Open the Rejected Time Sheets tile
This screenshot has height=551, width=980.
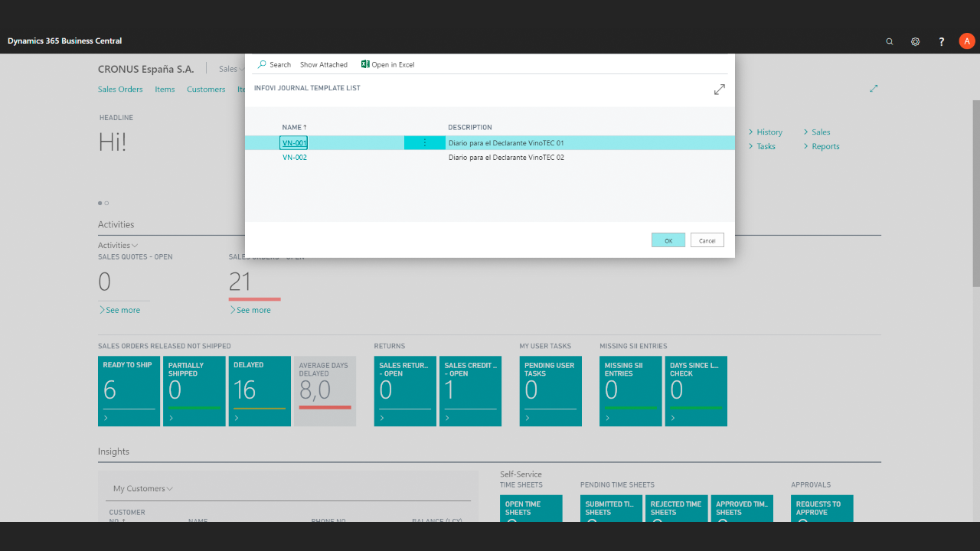(677, 508)
